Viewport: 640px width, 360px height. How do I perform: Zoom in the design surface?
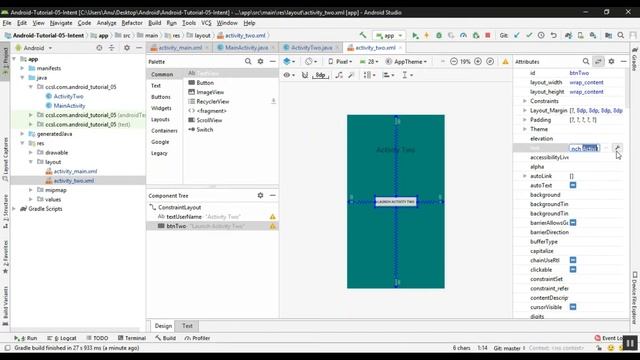478,62
